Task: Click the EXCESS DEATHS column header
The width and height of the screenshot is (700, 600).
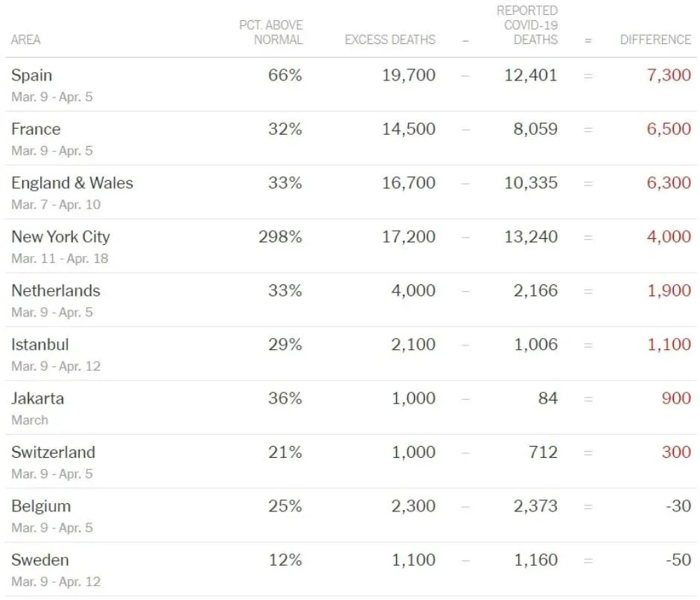Action: [390, 39]
